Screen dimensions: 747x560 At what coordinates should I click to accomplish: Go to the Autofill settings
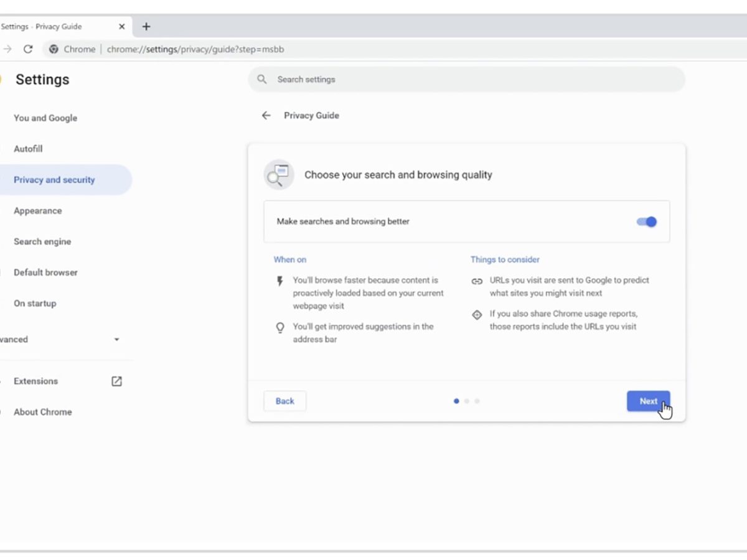click(28, 149)
